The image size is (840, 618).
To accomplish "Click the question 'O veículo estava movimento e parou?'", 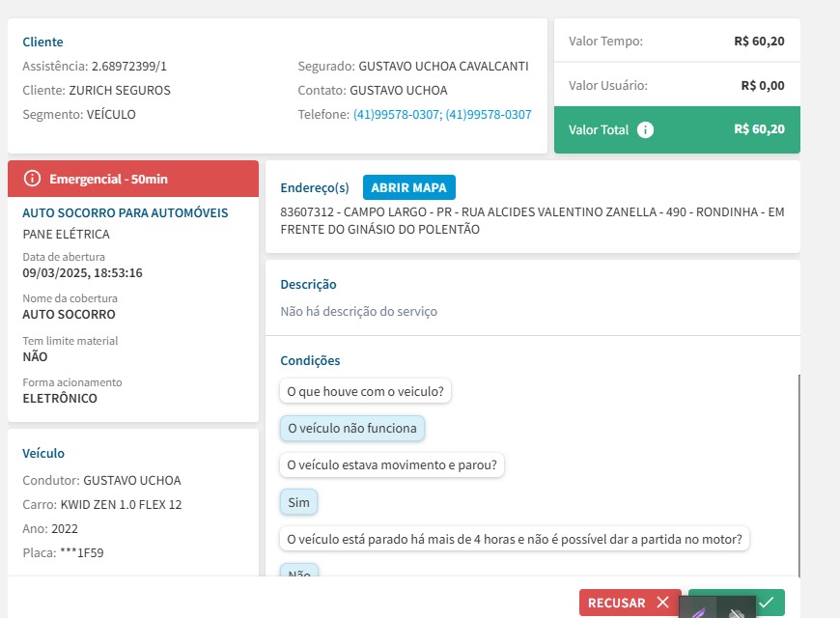I will [x=392, y=464].
